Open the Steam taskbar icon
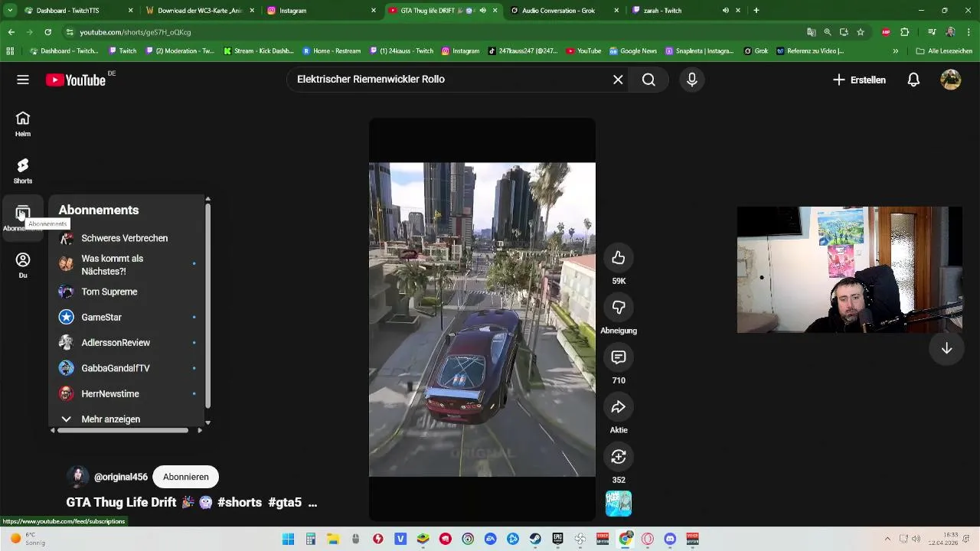The image size is (980, 551). coord(535,539)
